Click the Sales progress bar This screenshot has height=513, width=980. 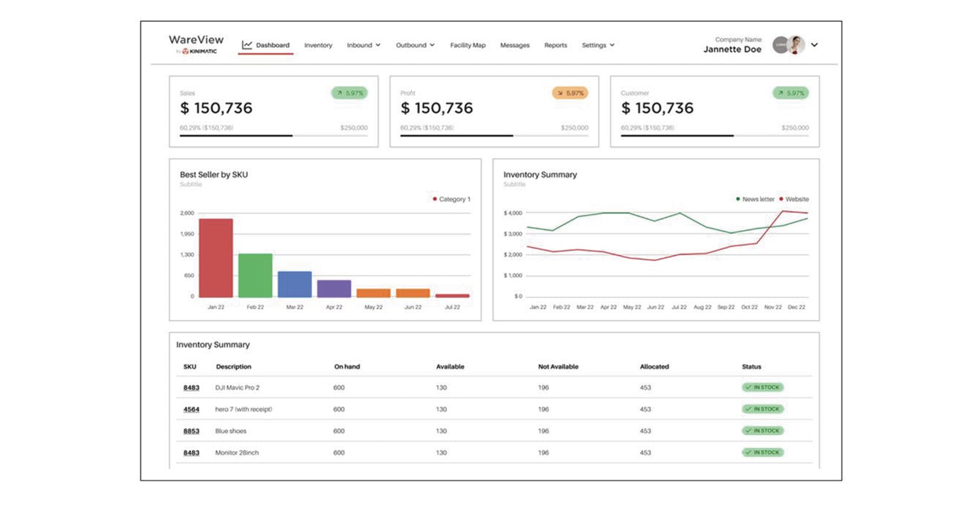pyautogui.click(x=273, y=136)
